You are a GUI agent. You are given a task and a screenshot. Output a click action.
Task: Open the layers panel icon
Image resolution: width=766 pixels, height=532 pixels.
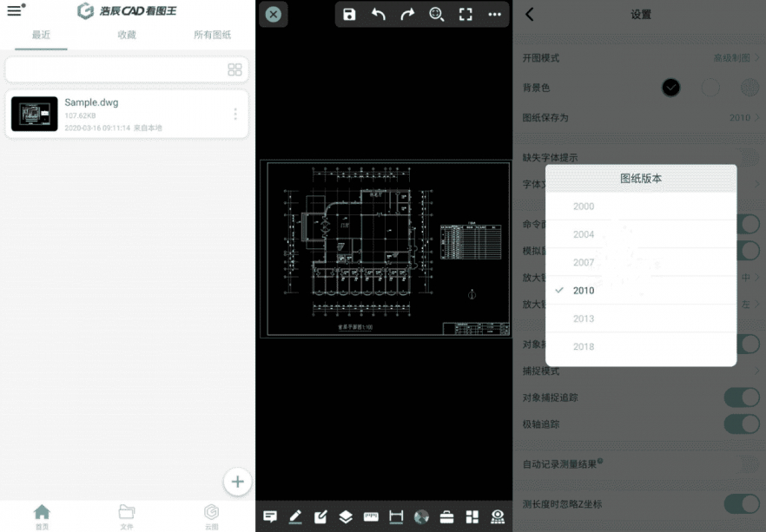click(x=345, y=516)
